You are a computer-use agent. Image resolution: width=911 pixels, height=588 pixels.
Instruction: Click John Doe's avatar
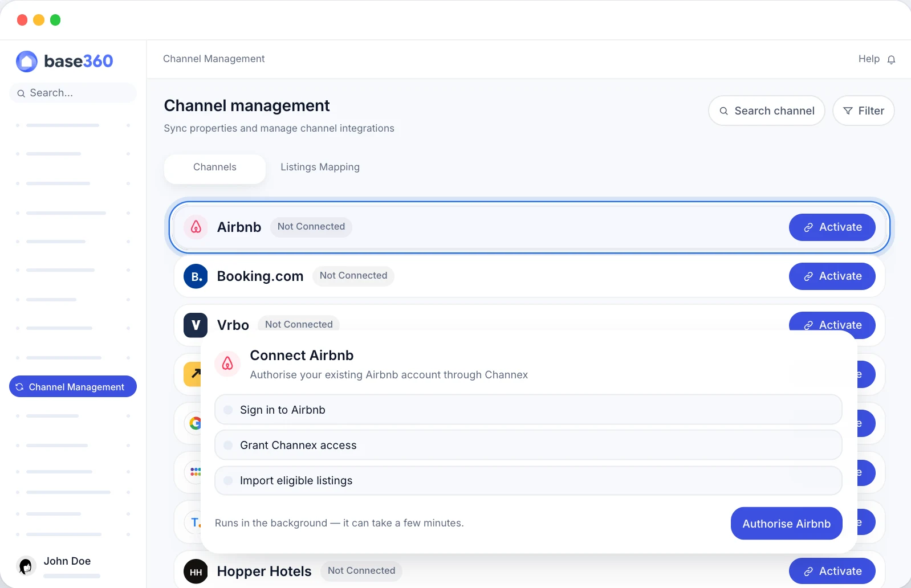26,566
